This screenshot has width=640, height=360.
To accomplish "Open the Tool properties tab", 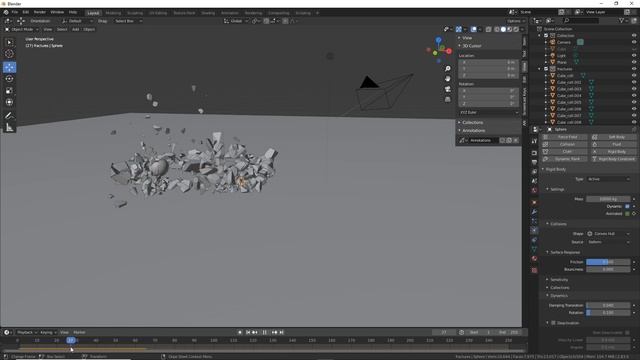I will [534, 141].
